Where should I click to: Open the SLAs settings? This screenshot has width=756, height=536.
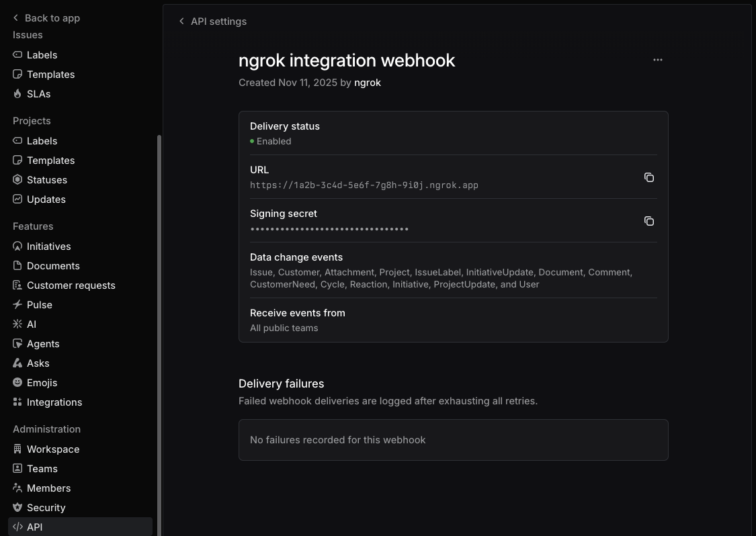pos(38,94)
